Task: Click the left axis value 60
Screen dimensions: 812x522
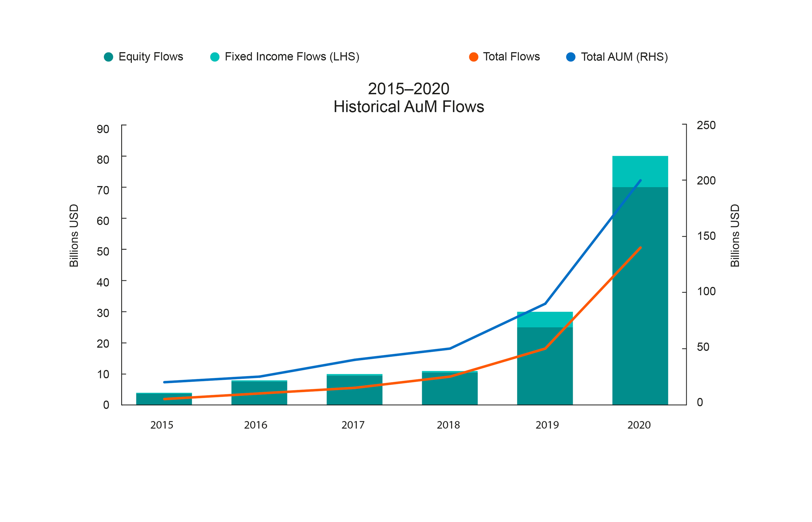Action: 103,221
